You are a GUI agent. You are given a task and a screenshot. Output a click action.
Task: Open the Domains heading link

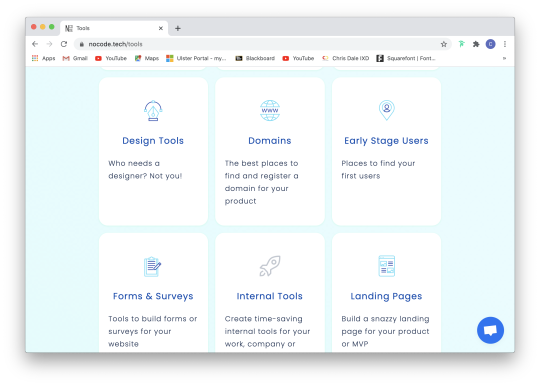point(270,140)
